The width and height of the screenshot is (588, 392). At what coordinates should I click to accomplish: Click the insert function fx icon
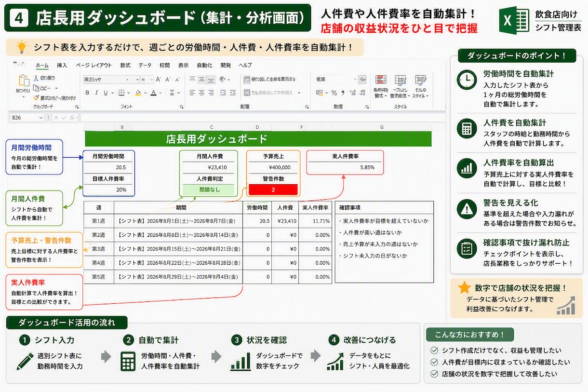click(72, 117)
